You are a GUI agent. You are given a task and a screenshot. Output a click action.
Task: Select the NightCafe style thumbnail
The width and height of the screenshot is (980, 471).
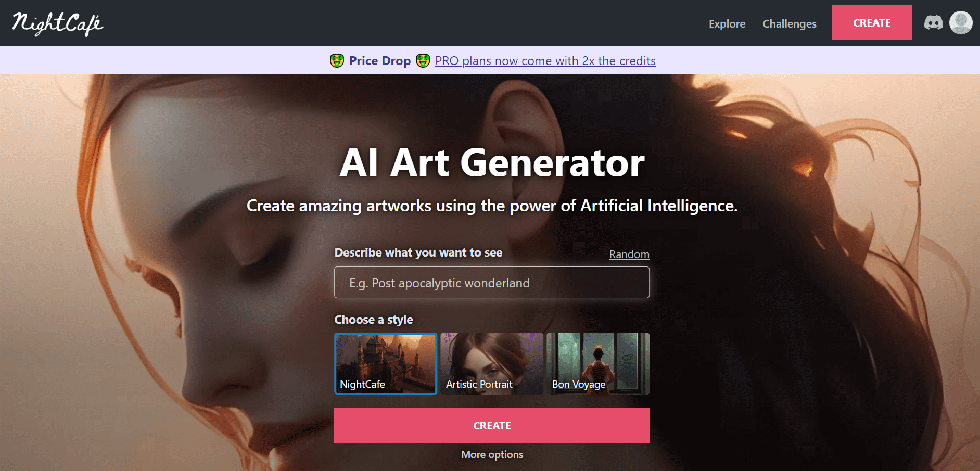pos(386,364)
